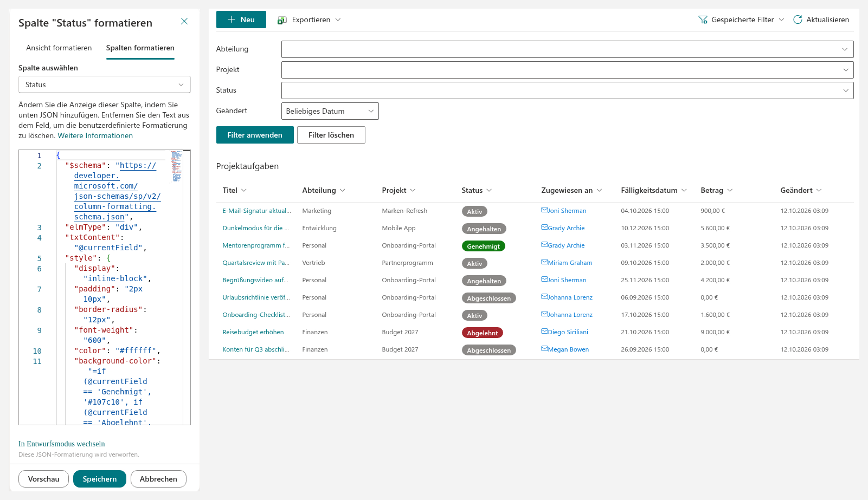Viewport: 868px width, 500px height.
Task: Click the Excel export icon
Action: click(282, 20)
